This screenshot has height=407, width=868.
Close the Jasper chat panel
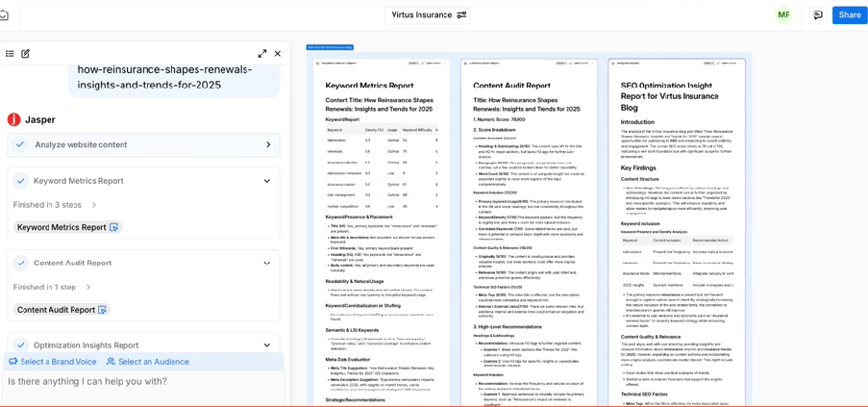(x=278, y=54)
